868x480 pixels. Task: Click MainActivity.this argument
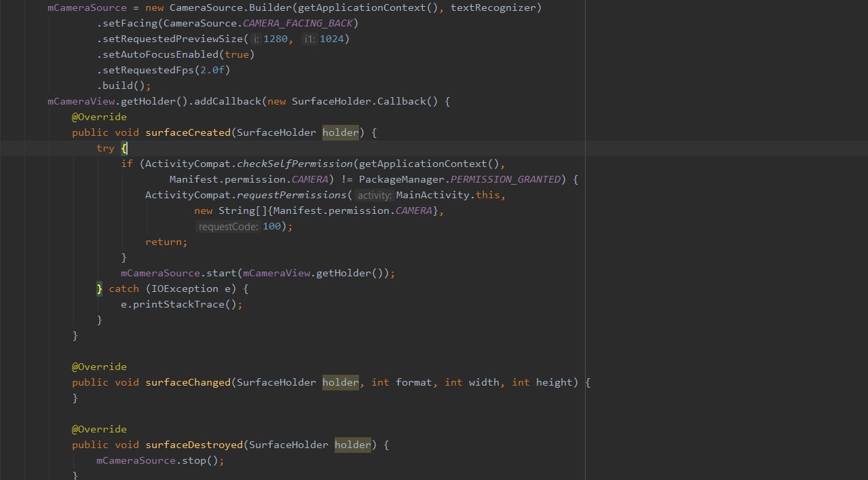[448, 195]
